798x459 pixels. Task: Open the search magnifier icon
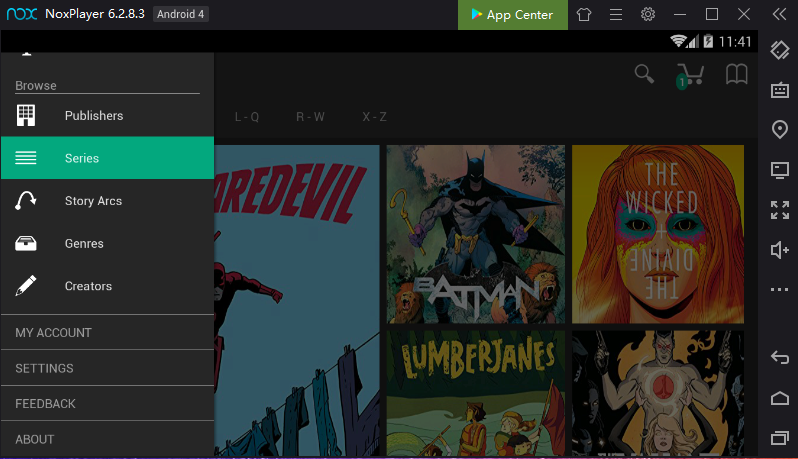pyautogui.click(x=644, y=74)
